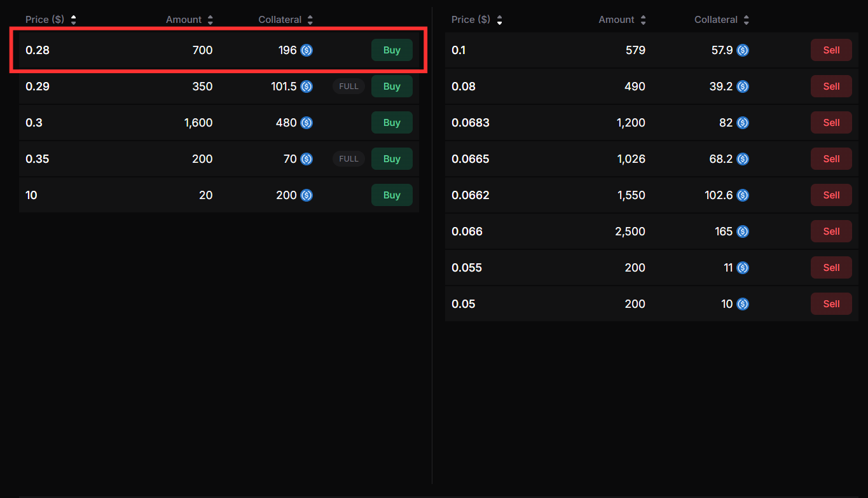Select the 0.055 price cell
Screen dimensions: 868x498
click(x=467, y=268)
